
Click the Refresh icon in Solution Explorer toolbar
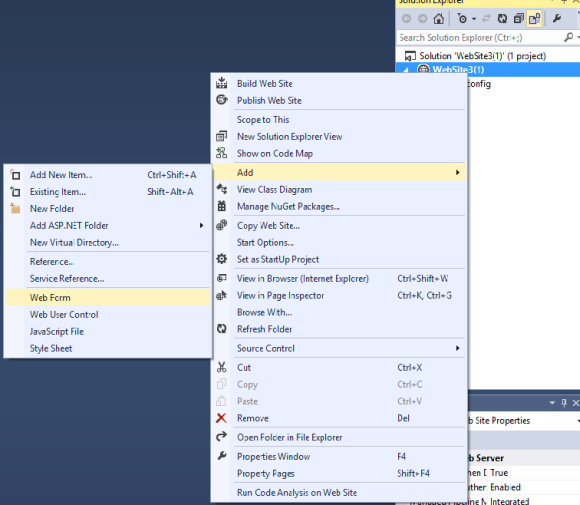click(x=502, y=18)
